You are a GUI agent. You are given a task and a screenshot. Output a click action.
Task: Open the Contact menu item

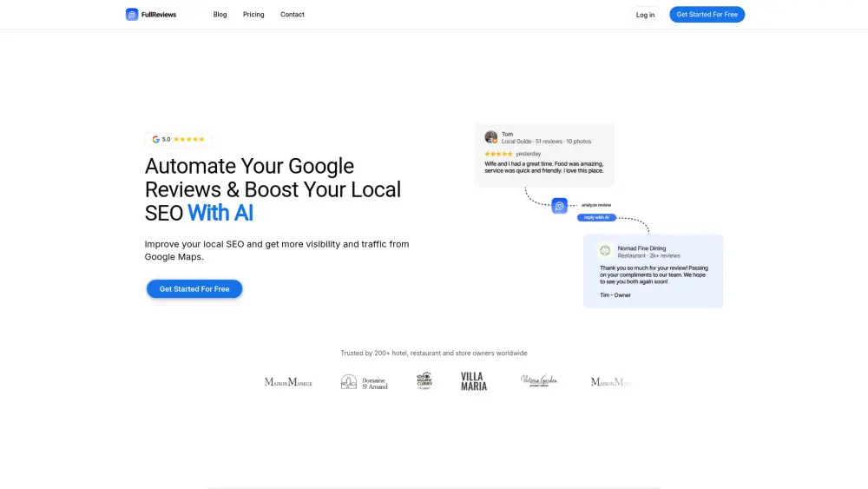[x=293, y=15]
